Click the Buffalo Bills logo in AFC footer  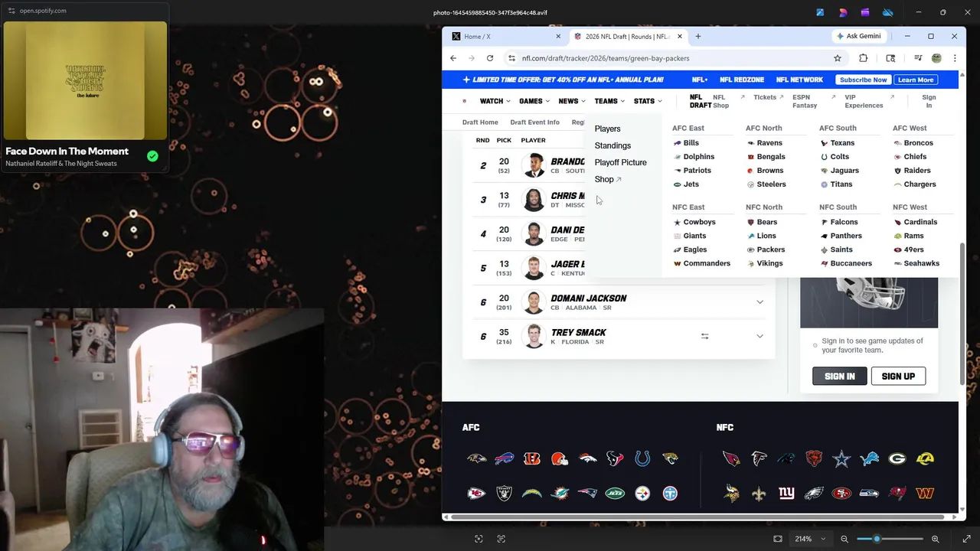pyautogui.click(x=504, y=458)
